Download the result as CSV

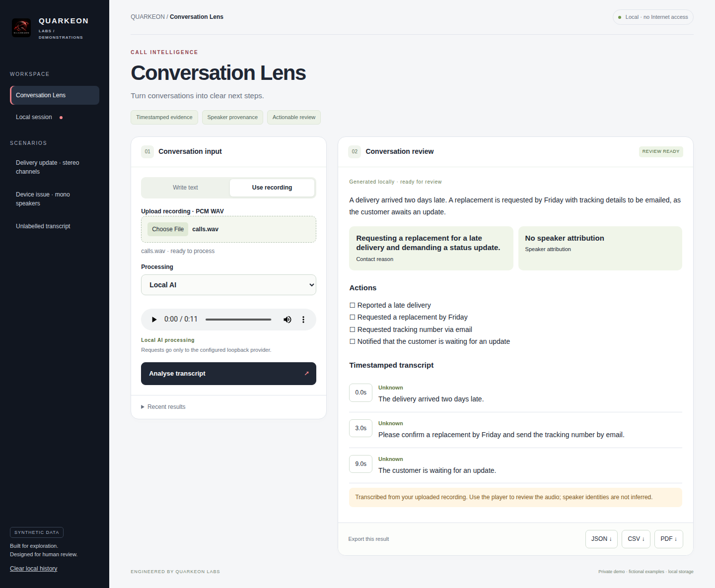pos(636,539)
